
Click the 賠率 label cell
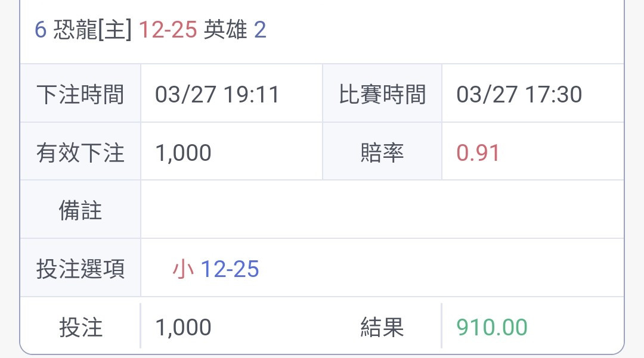coord(382,152)
